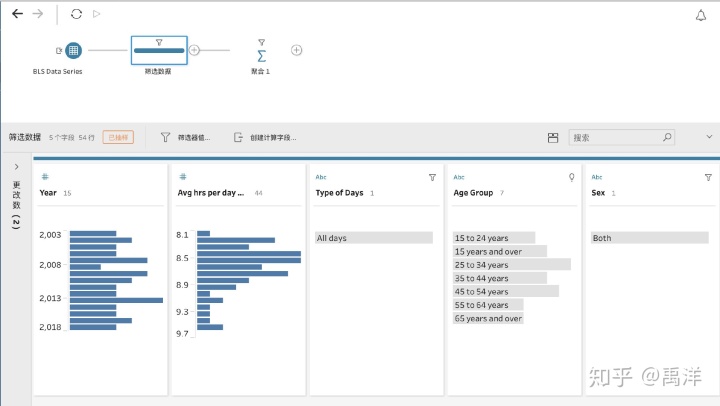
Task: Click 创建计算字段 create calculated field
Action: tap(265, 137)
